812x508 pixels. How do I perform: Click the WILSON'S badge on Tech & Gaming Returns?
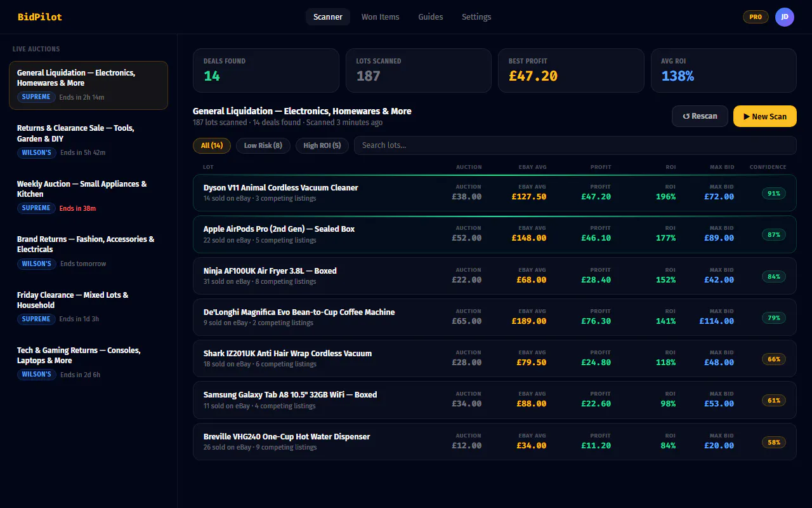(37, 375)
